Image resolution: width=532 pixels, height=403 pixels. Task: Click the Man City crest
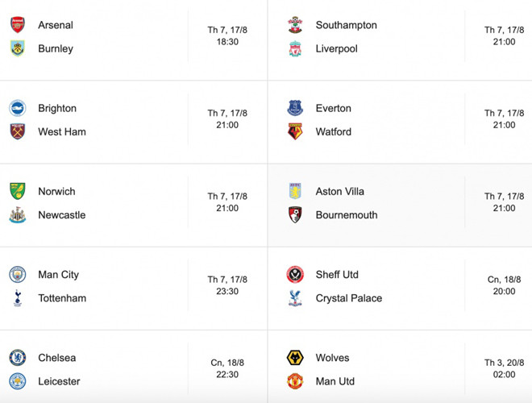[17, 275]
